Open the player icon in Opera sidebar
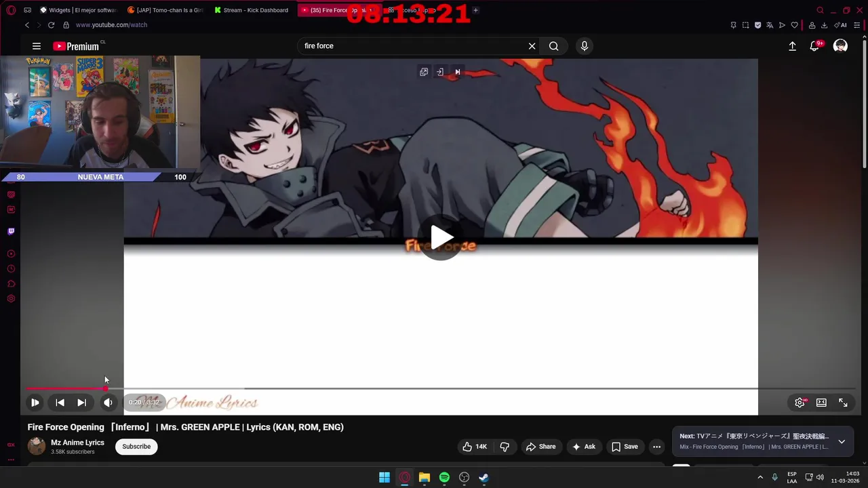The image size is (868, 488). click(11, 254)
